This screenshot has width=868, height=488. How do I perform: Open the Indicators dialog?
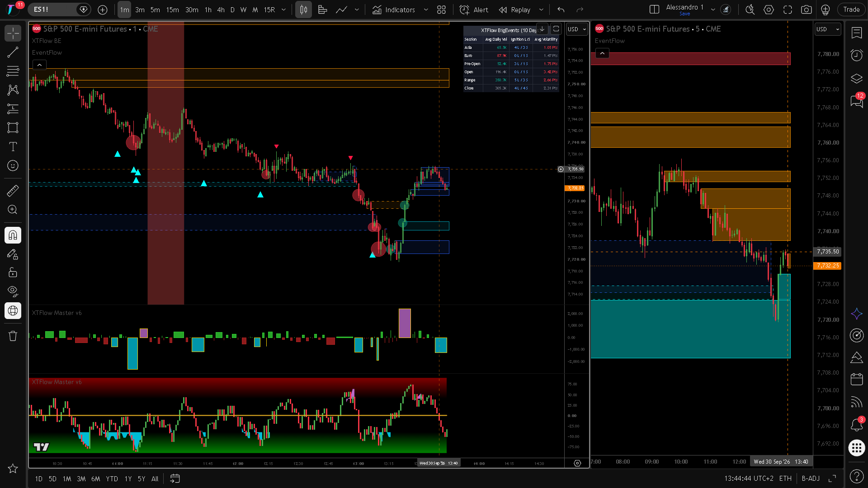pyautogui.click(x=394, y=9)
